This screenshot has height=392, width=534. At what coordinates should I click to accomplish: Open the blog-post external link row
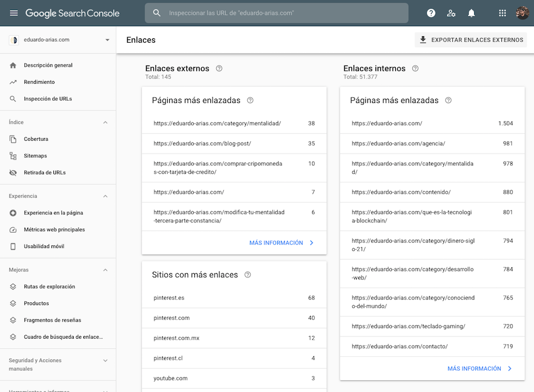pyautogui.click(x=234, y=143)
